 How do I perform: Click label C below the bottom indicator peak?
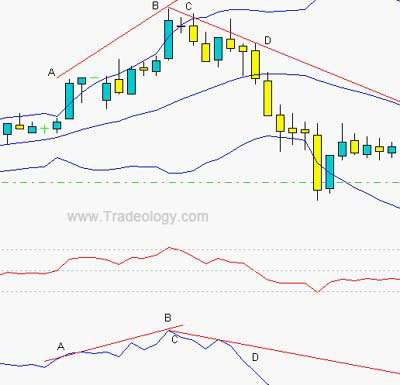[x=175, y=340]
